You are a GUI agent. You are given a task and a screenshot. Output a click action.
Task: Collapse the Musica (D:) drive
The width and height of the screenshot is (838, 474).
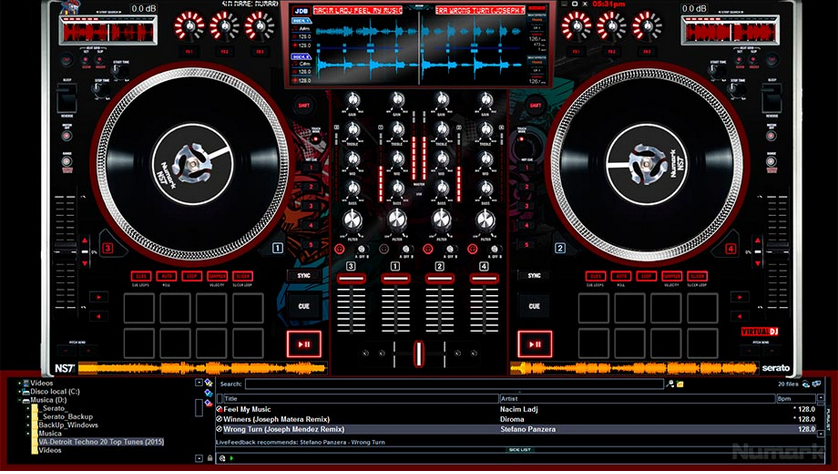19,400
